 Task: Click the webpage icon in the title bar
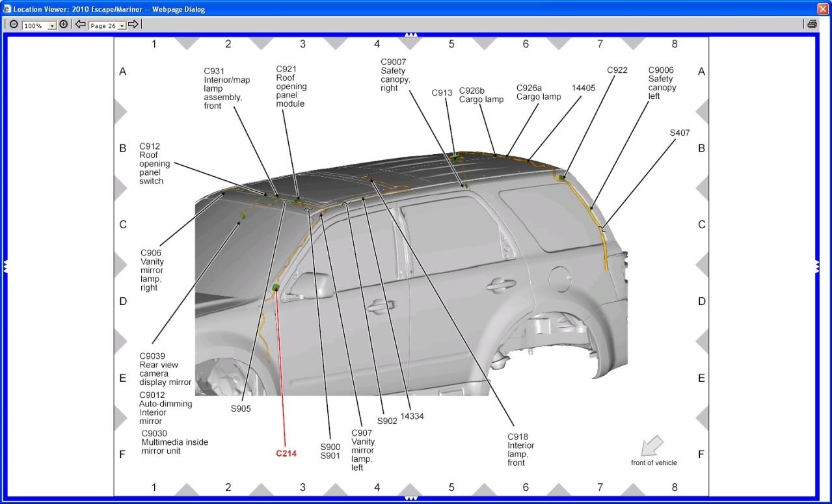point(7,8)
